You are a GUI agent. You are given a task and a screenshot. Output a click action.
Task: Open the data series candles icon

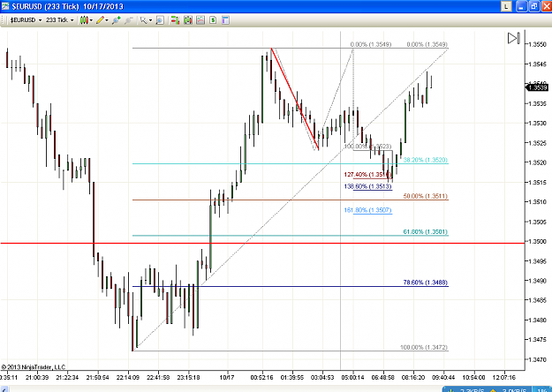point(188,20)
